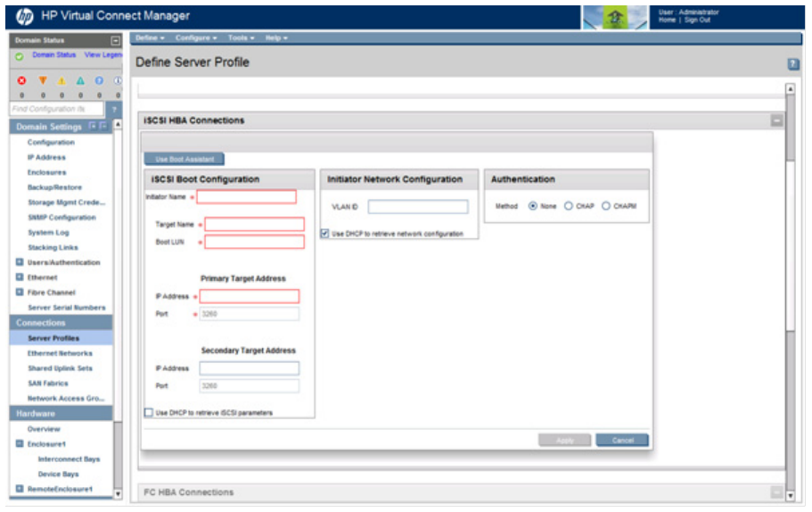Click the Target Name field
Screen dimensions: 812x512
[254, 225]
